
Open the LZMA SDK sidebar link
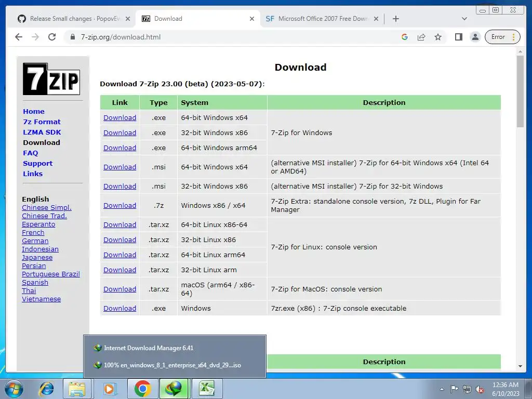tap(42, 132)
